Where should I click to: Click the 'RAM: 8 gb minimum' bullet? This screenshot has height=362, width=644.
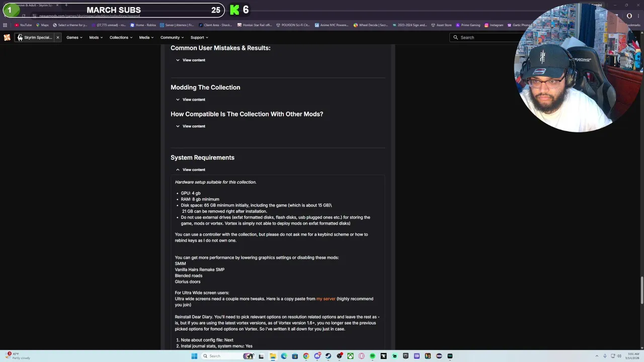click(x=200, y=199)
